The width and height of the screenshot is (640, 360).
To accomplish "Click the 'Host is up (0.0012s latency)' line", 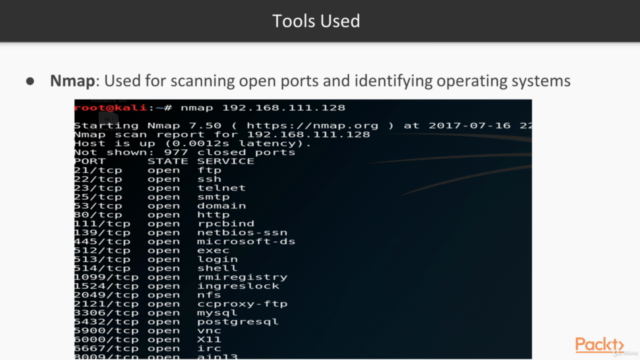I will click(x=193, y=144).
